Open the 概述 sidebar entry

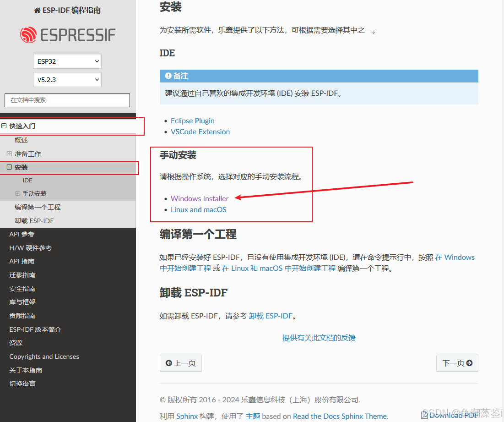pyautogui.click(x=21, y=140)
